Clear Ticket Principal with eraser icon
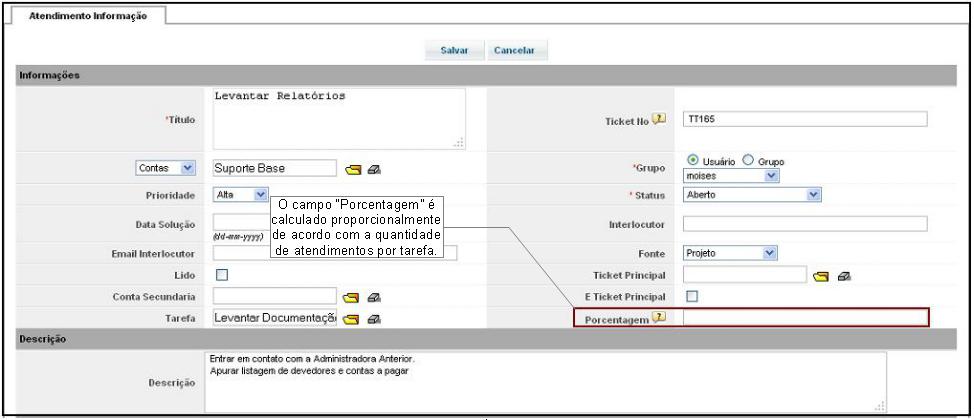Viewport: 974px width, 420px height. click(844, 276)
